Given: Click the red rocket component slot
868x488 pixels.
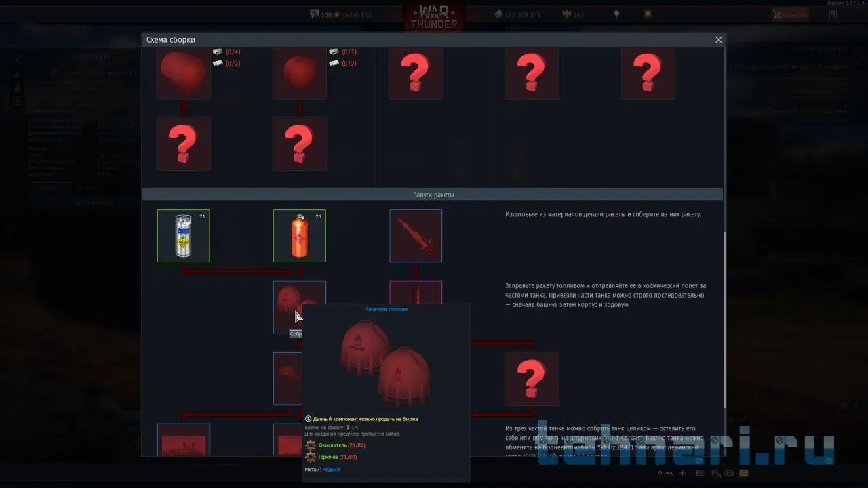Looking at the screenshot, I should (416, 235).
